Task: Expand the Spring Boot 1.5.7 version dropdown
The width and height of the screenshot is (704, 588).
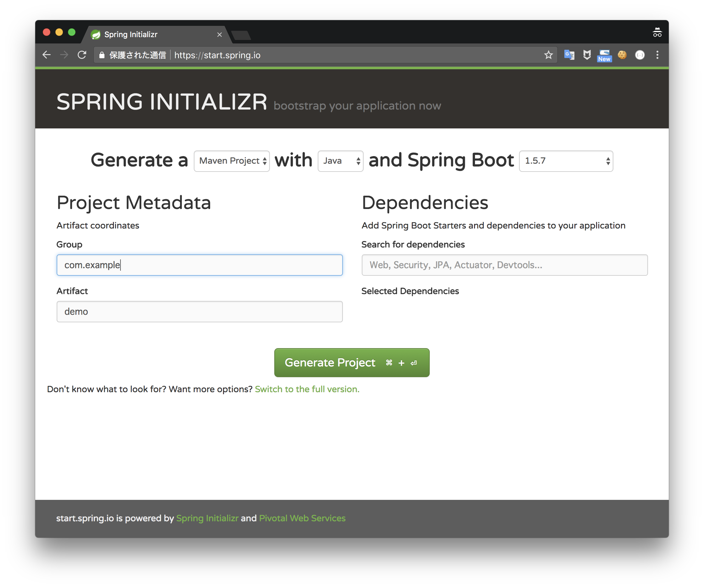Action: 566,161
